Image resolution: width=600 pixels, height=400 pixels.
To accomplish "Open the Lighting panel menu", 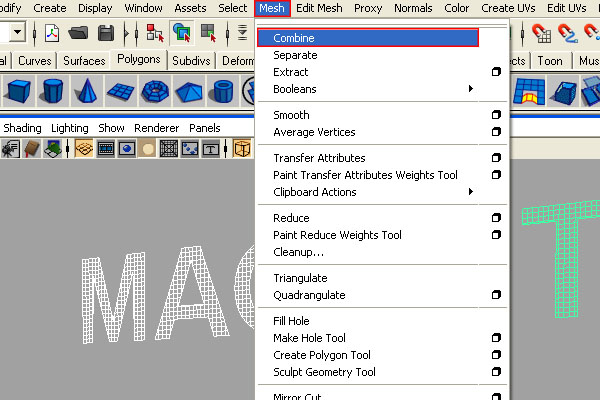I will 70,128.
